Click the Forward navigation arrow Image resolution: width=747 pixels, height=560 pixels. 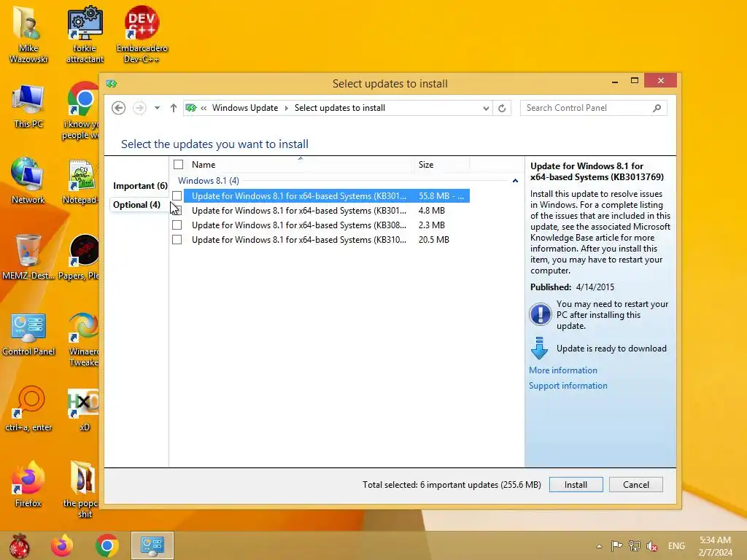tap(139, 108)
